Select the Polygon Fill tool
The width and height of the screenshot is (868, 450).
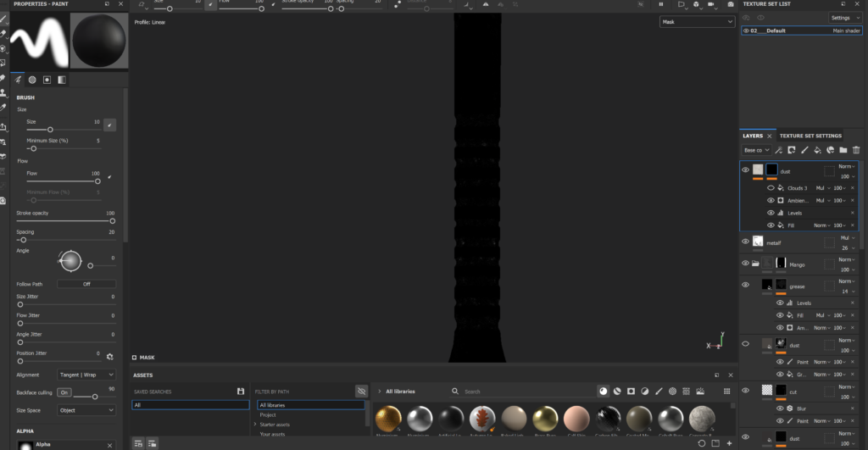coord(3,63)
